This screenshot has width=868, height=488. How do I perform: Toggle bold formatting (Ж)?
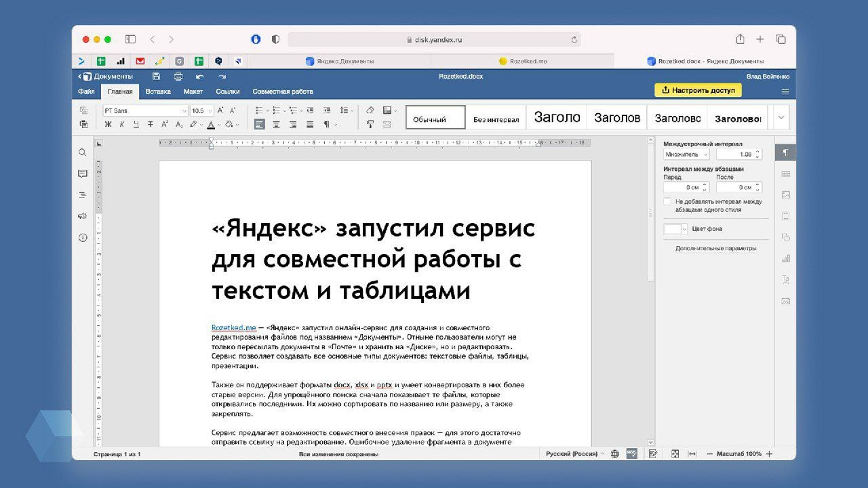(x=108, y=124)
